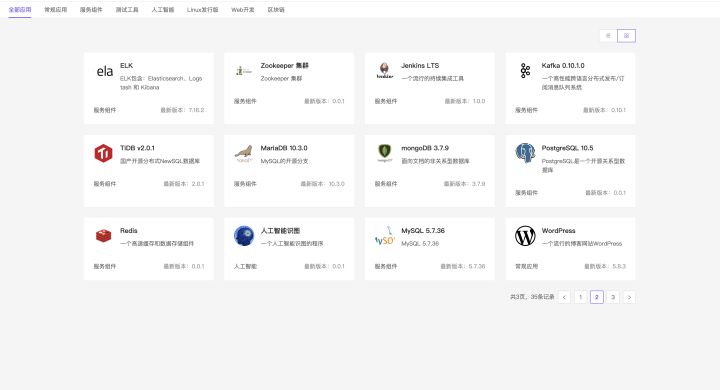Click the 国产开源分布式NewSQL数据库 description
720x390 pixels.
pos(160,161)
